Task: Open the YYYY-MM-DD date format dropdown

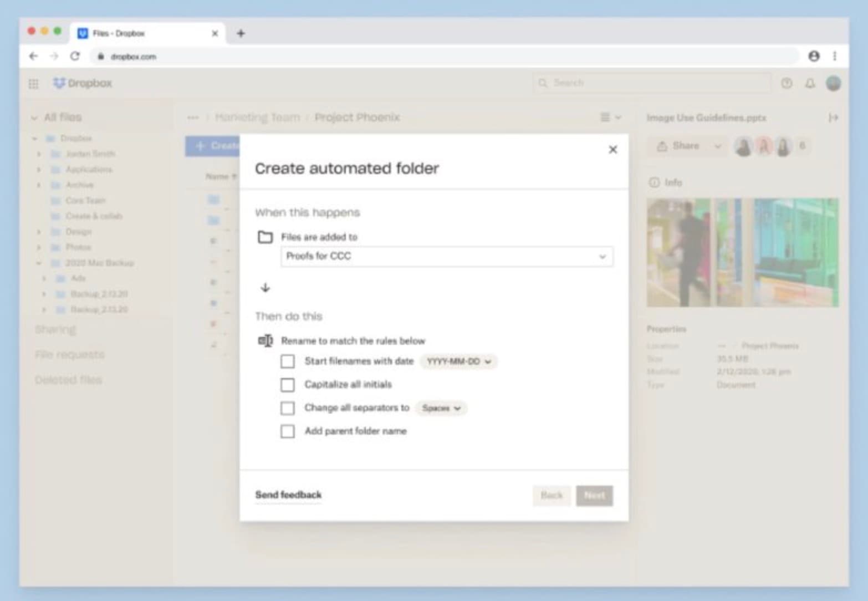Action: point(457,361)
